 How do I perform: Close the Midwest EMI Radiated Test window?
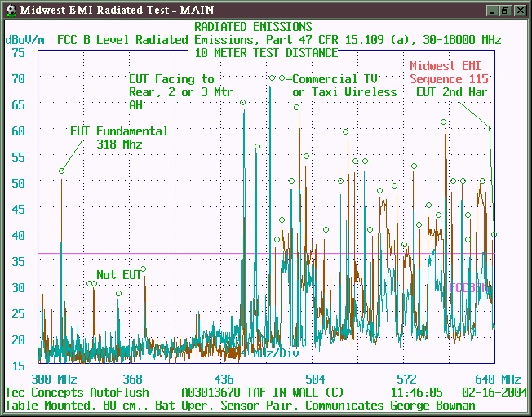tap(519, 10)
